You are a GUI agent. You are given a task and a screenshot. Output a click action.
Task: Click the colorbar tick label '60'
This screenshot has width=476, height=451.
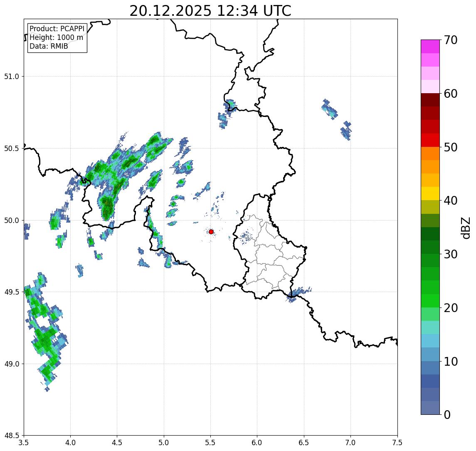point(451,94)
